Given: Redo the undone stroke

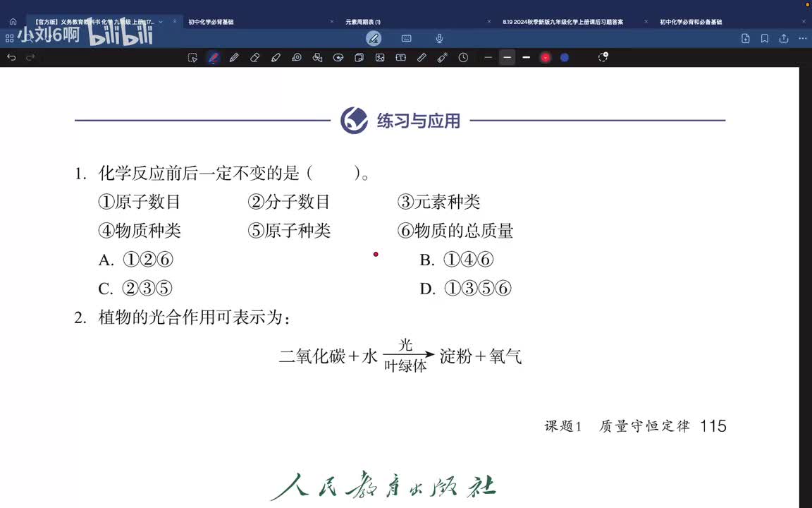Looking at the screenshot, I should tap(30, 58).
